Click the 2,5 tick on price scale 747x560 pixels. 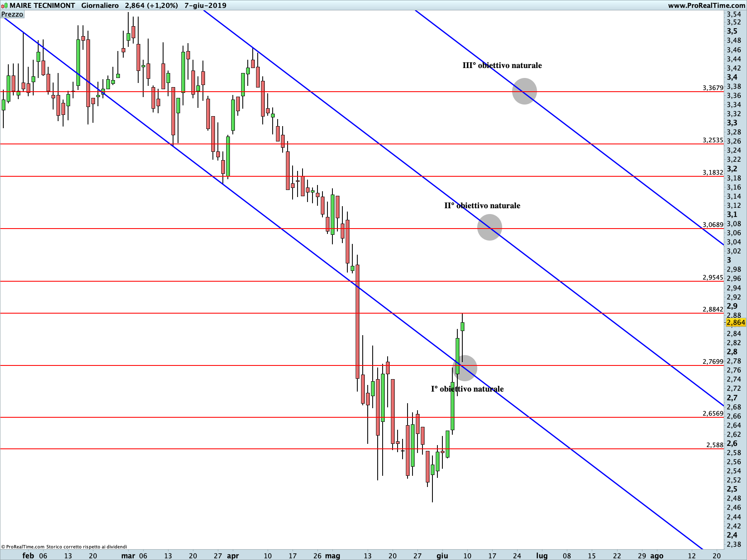[x=732, y=489]
